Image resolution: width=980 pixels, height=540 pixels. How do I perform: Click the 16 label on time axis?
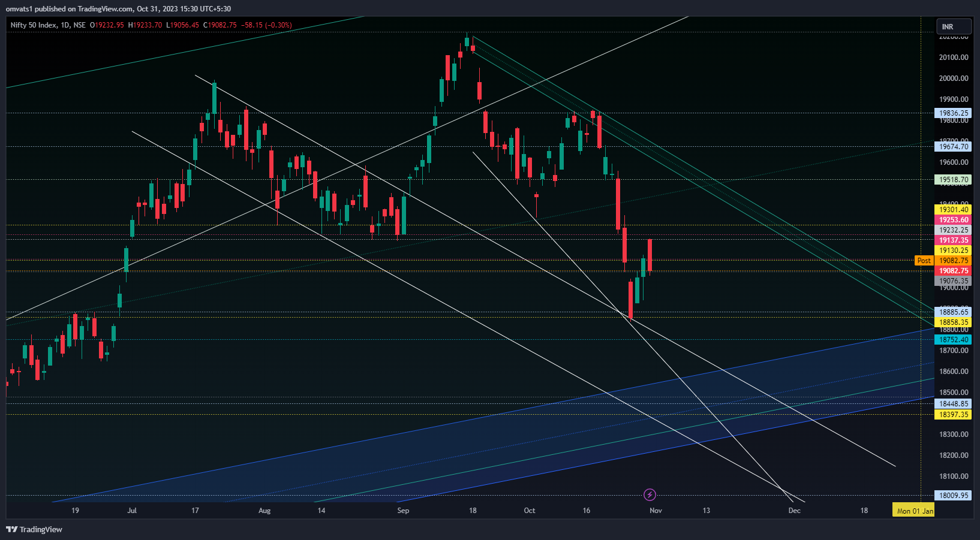point(586,511)
